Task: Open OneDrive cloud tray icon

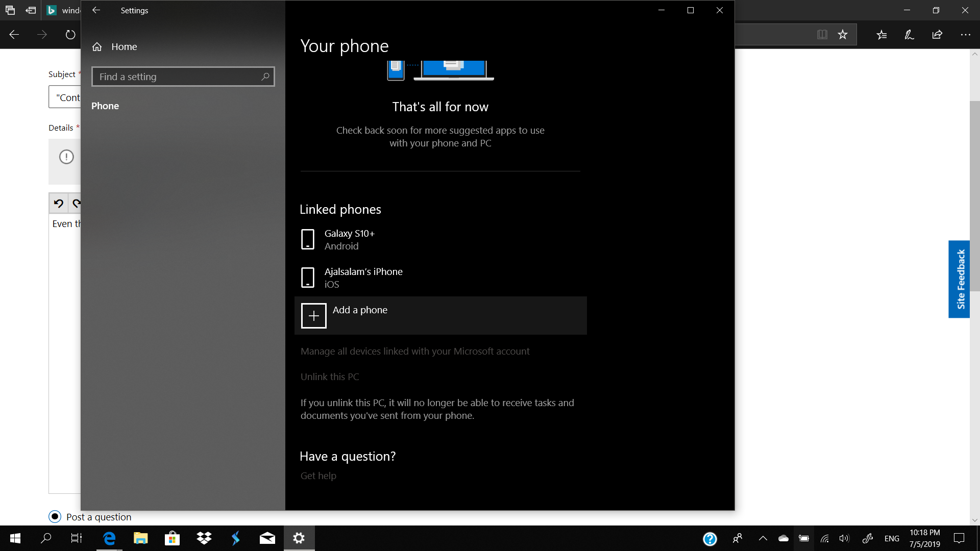Action: click(783, 538)
